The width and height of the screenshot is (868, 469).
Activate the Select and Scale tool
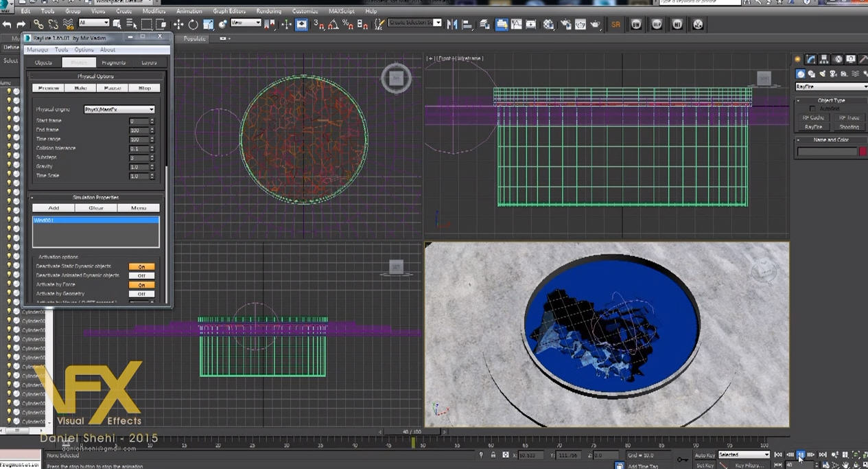(208, 25)
